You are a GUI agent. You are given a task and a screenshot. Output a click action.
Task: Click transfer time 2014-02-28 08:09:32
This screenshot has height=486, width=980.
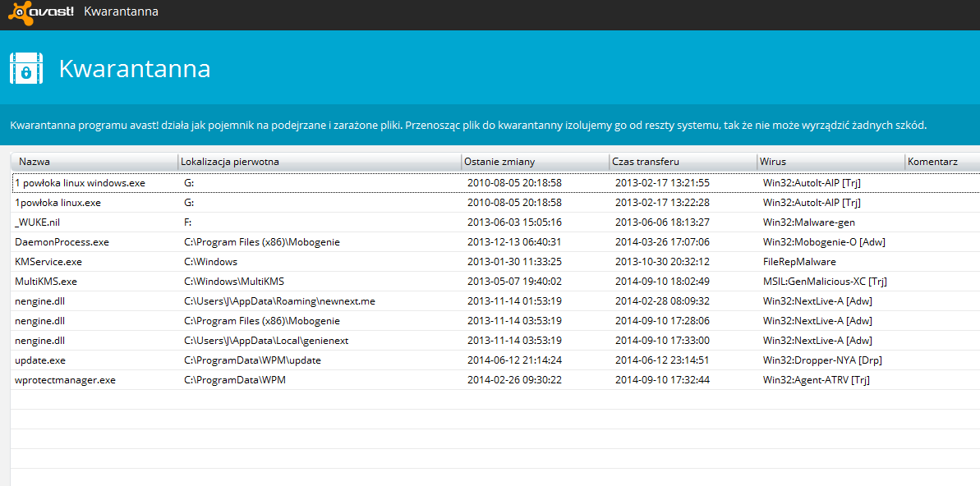662,301
